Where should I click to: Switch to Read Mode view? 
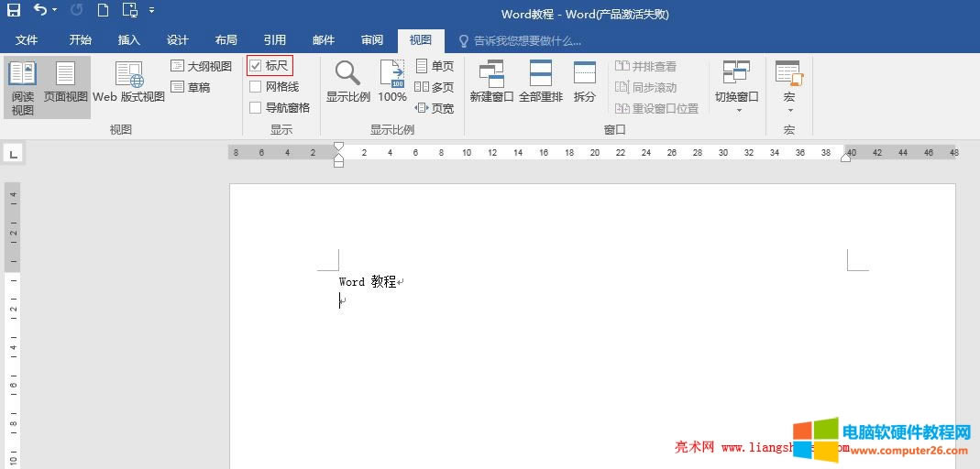tap(23, 88)
